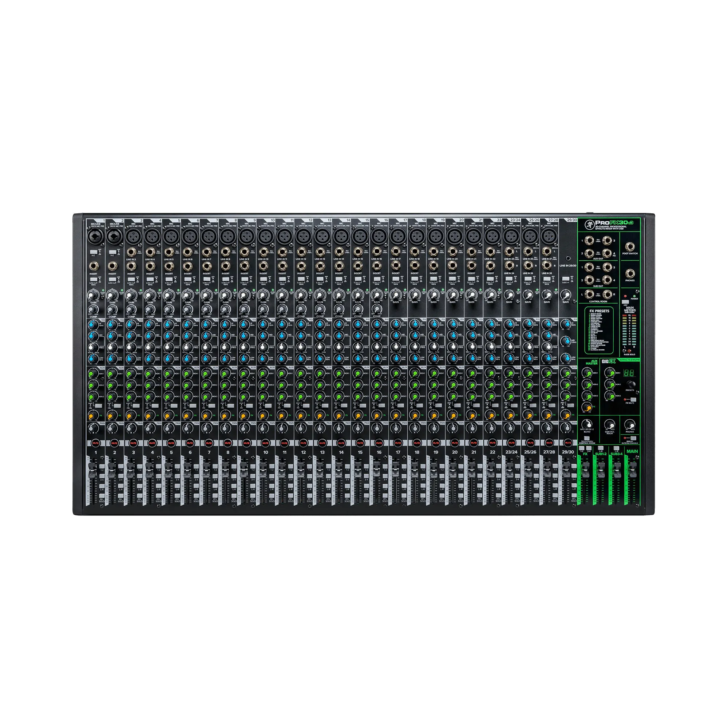This screenshot has height=728, width=728.
Task: Mute stereo channel 29/30
Action: click(568, 443)
